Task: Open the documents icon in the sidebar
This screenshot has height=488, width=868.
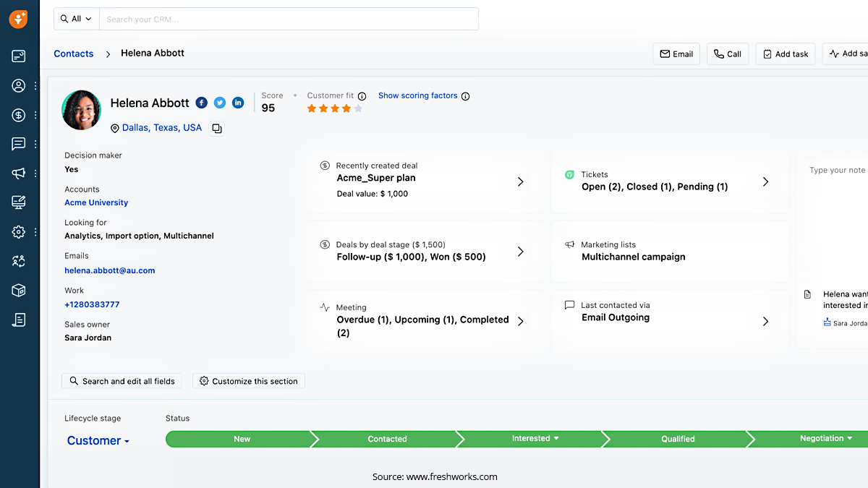Action: 19,320
